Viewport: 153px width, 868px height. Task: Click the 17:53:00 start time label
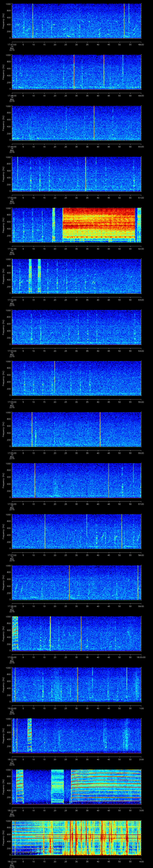(x=12, y=351)
